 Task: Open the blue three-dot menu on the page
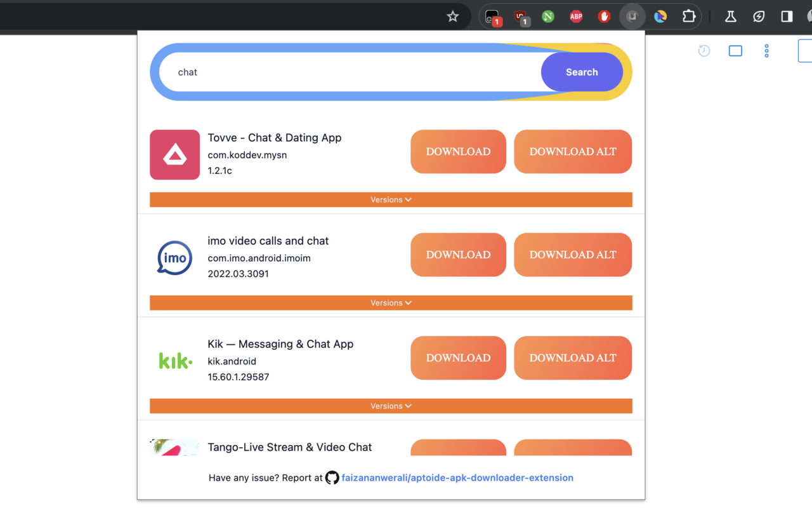[766, 51]
